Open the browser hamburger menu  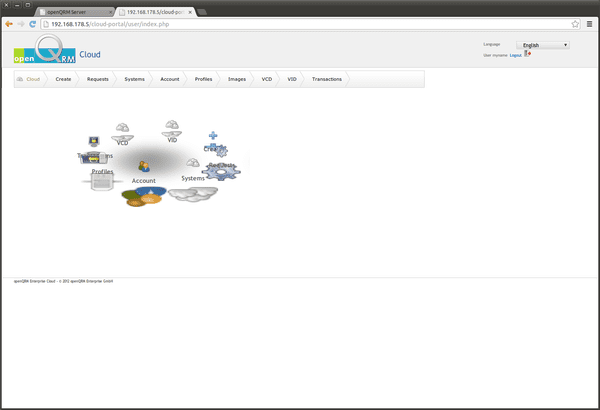589,24
